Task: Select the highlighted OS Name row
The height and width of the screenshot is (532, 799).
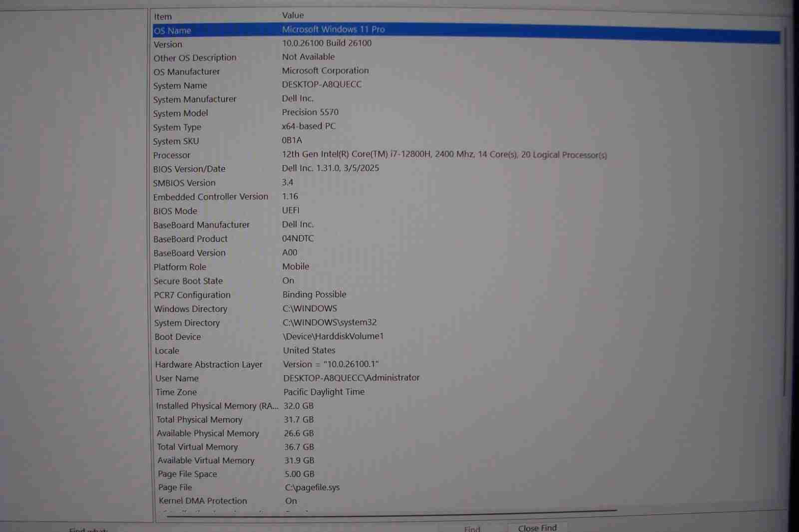Action: 172,30
